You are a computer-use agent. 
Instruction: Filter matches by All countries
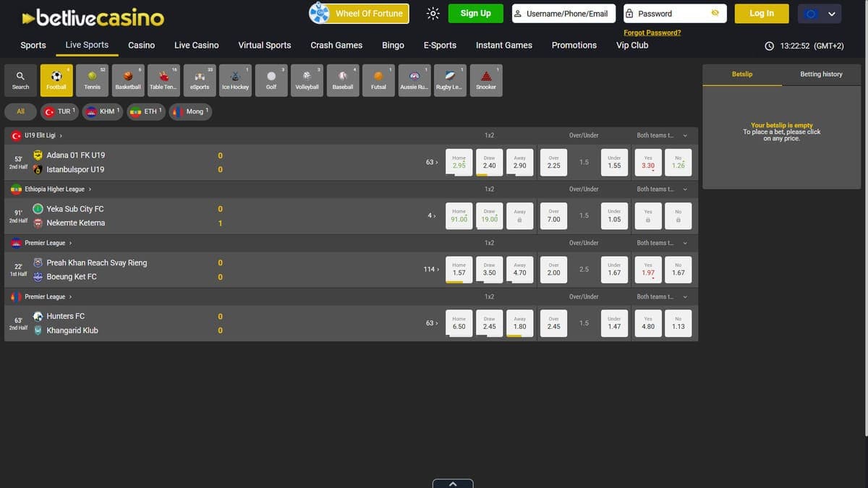[x=20, y=111]
